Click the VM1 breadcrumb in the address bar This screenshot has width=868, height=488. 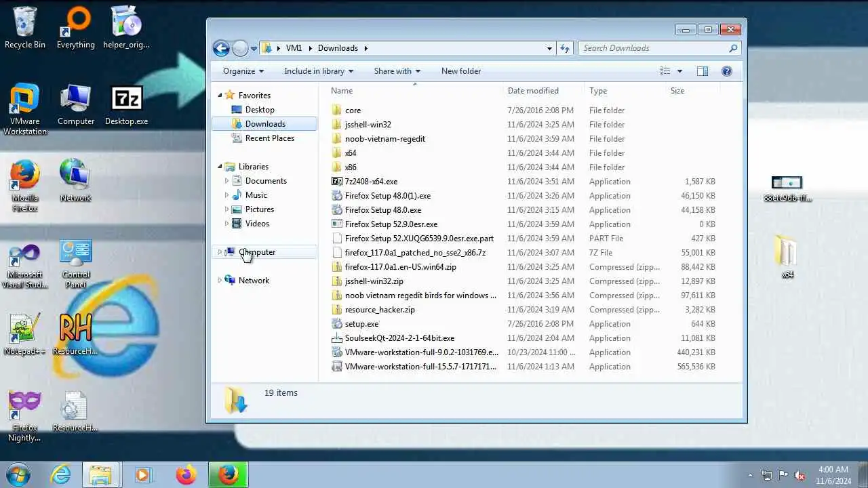[x=294, y=48]
